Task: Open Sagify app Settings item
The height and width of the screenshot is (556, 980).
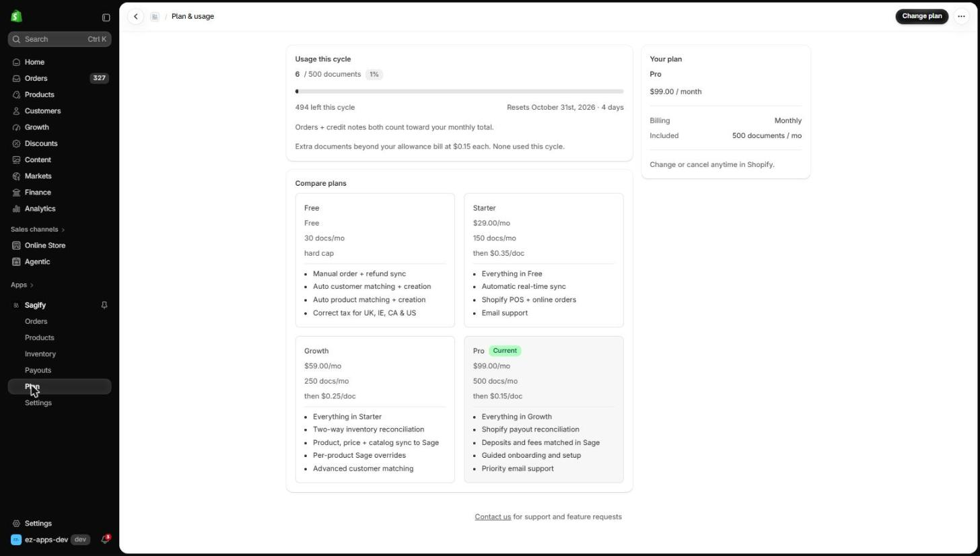Action: pyautogui.click(x=59, y=403)
